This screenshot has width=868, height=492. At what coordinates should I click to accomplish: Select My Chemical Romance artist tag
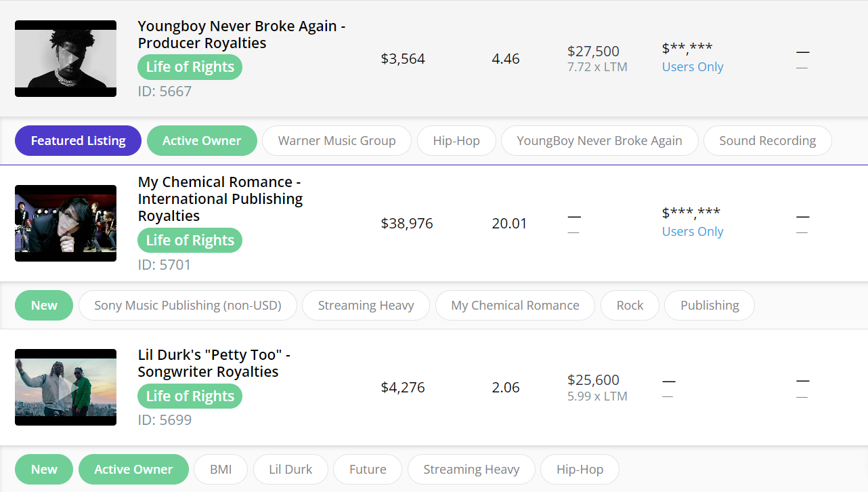pos(515,306)
